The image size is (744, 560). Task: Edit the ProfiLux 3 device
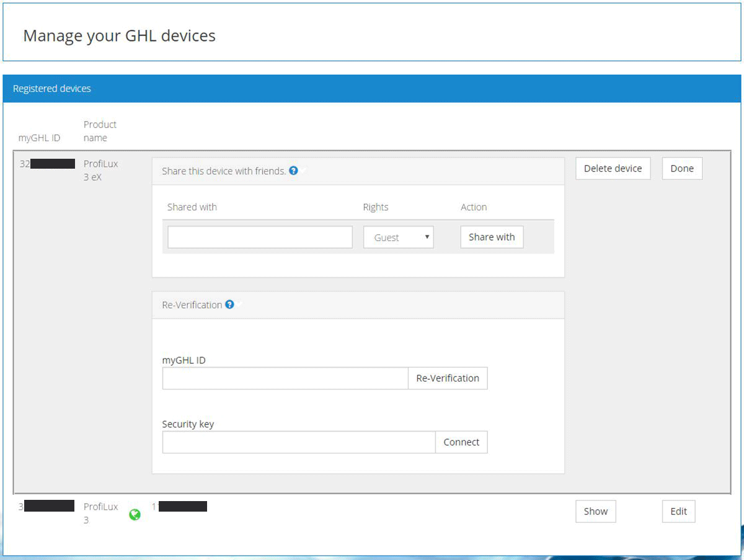pyautogui.click(x=678, y=512)
